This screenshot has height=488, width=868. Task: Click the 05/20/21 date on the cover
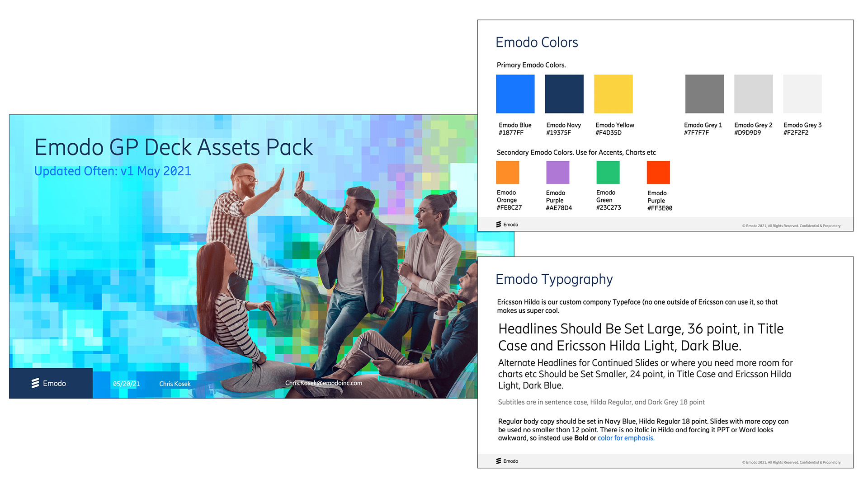[126, 384]
